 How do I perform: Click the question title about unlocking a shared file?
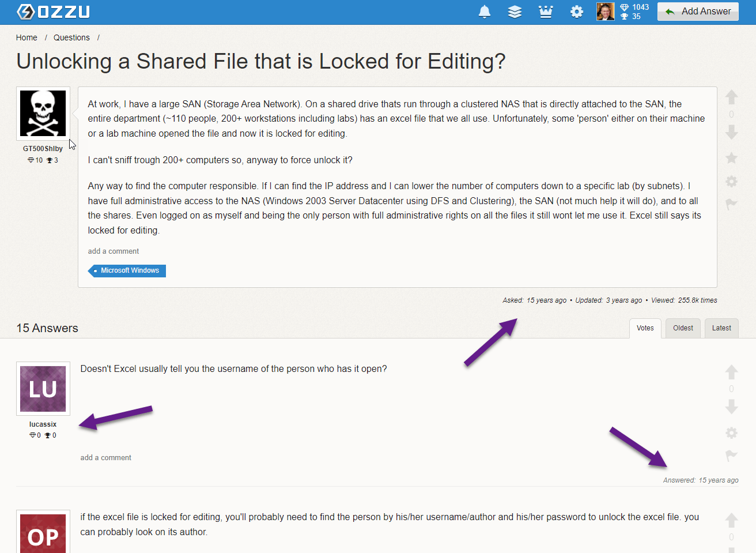pyautogui.click(x=261, y=61)
